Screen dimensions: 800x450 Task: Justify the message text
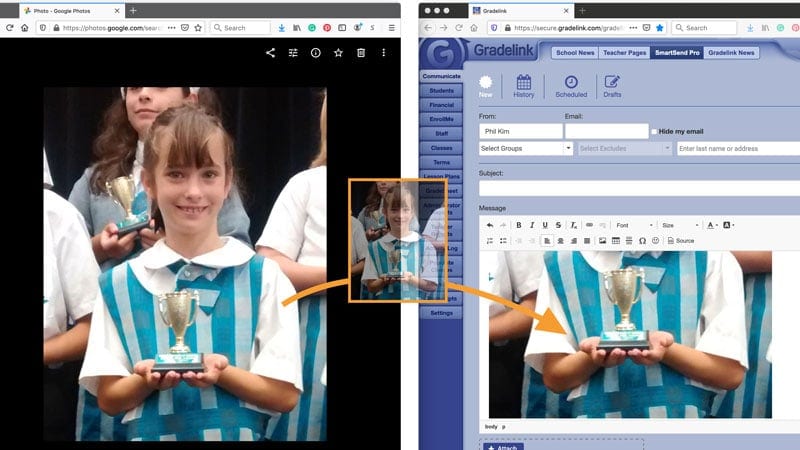click(587, 241)
